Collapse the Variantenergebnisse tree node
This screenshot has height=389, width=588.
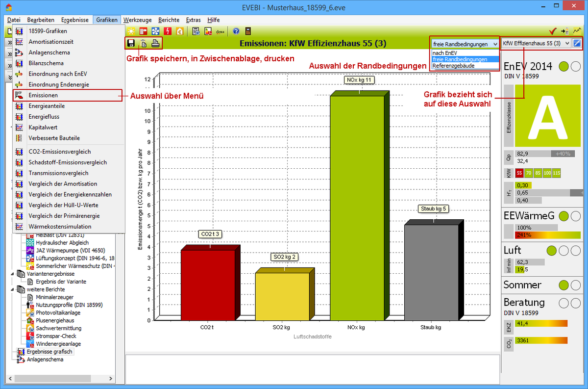pos(13,273)
